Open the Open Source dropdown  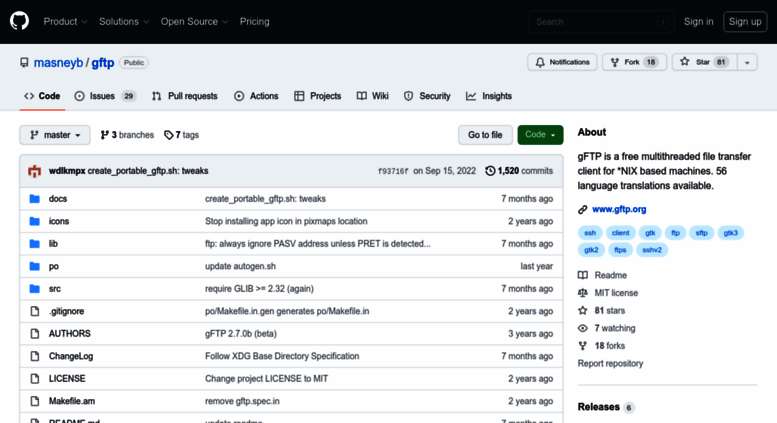click(194, 21)
